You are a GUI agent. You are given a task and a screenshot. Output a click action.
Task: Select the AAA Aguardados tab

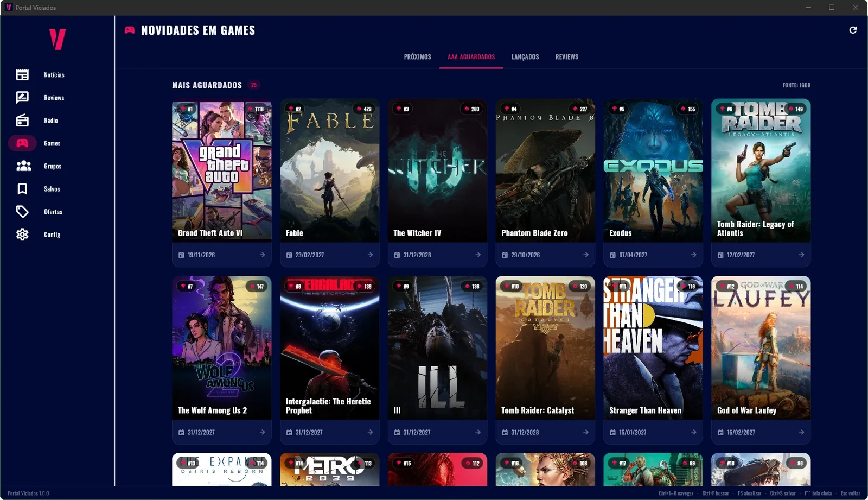tap(471, 57)
